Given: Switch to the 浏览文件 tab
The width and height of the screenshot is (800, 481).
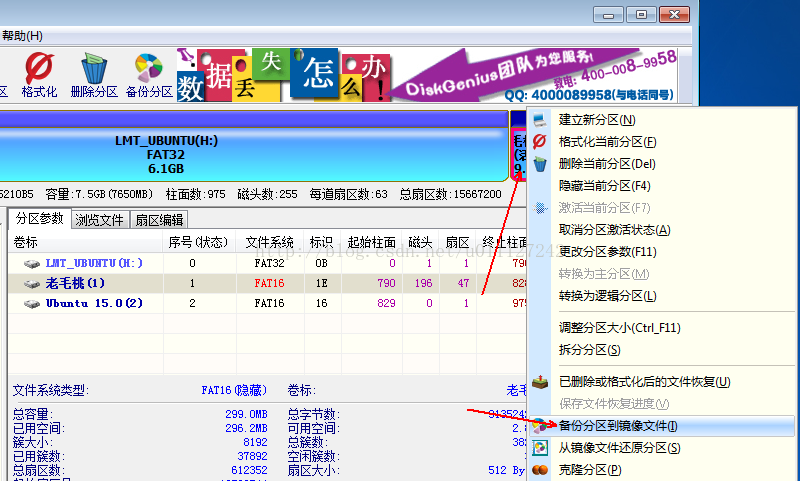Looking at the screenshot, I should point(99,220).
